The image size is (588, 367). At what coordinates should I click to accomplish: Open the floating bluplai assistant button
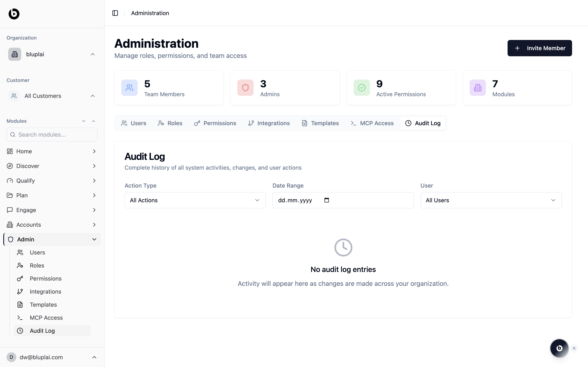click(559, 348)
